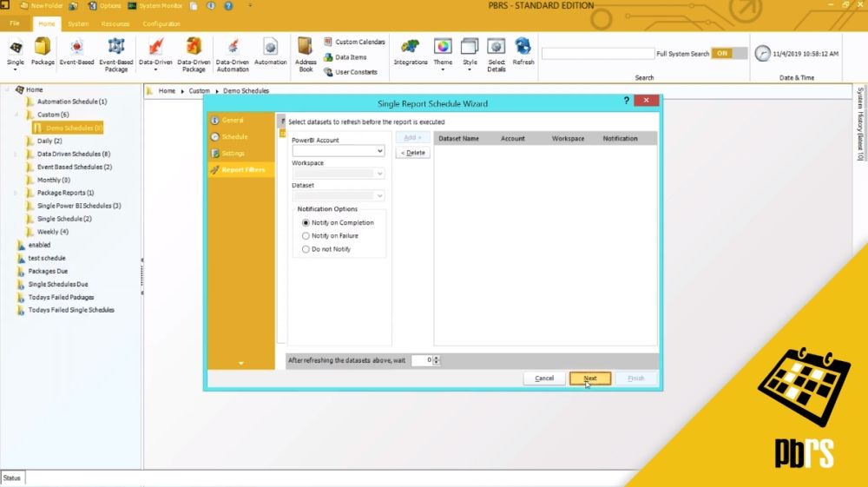The width and height of the screenshot is (868, 487).
Task: Open Custom Calendars
Action: click(x=354, y=42)
